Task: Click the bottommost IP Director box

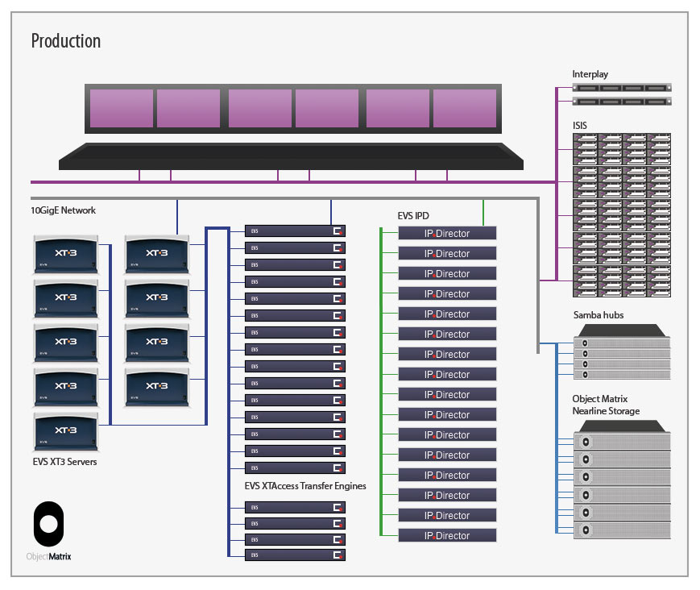Action: tap(447, 535)
